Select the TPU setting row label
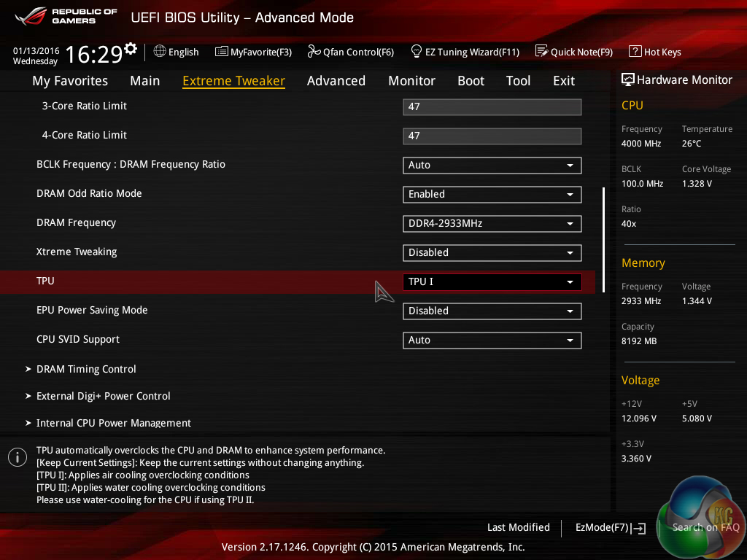The image size is (747, 560). [x=45, y=281]
